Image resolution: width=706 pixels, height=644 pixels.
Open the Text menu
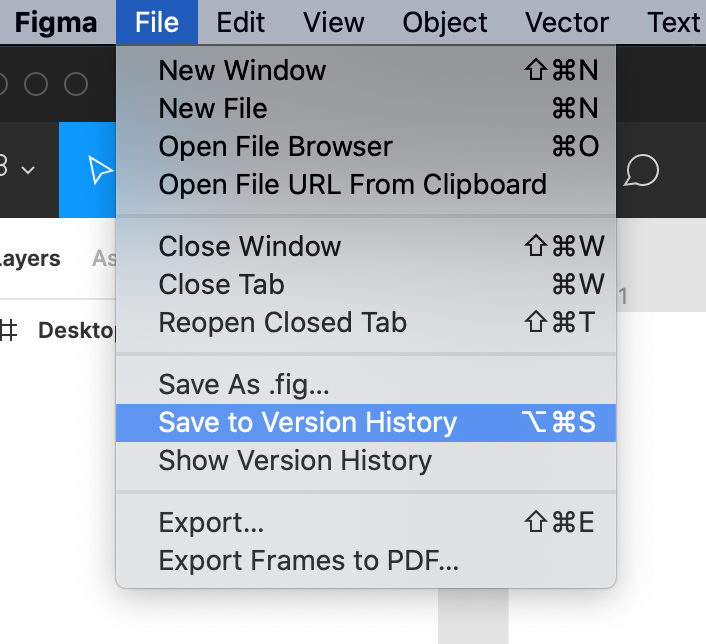click(x=674, y=22)
